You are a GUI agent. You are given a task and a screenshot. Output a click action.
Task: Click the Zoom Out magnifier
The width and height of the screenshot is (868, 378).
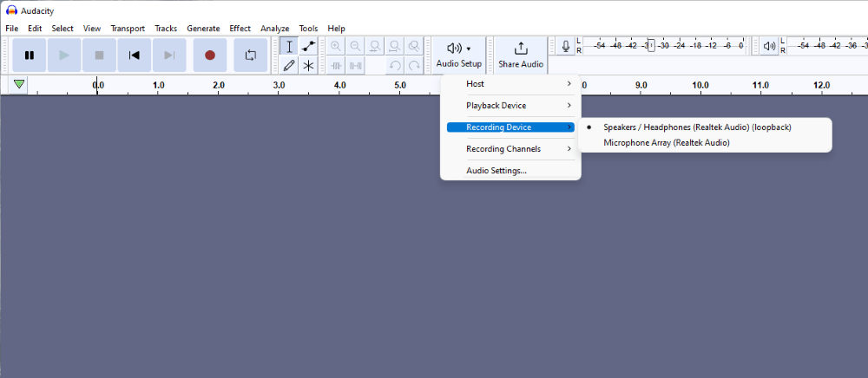355,47
